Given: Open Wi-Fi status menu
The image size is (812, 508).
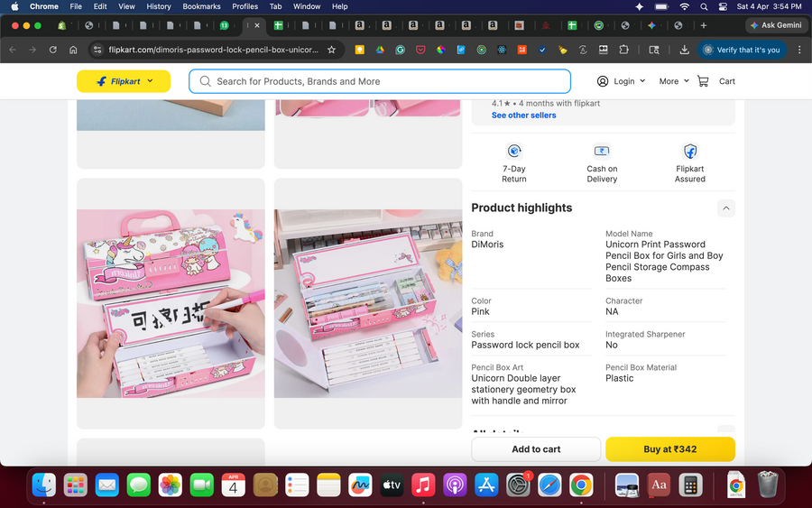Looking at the screenshot, I should [684, 6].
